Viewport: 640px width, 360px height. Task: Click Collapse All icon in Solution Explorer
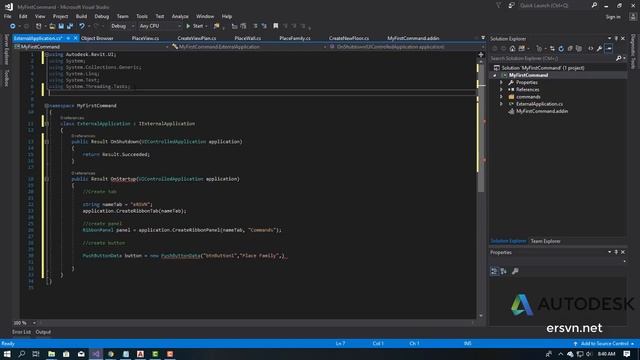(x=570, y=49)
